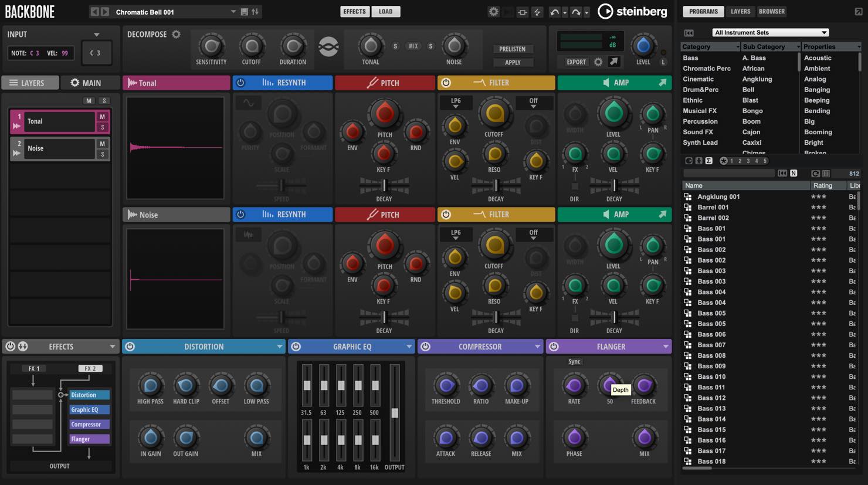Switch to the Browser tab
This screenshot has width=868, height=485.
click(x=772, y=11)
